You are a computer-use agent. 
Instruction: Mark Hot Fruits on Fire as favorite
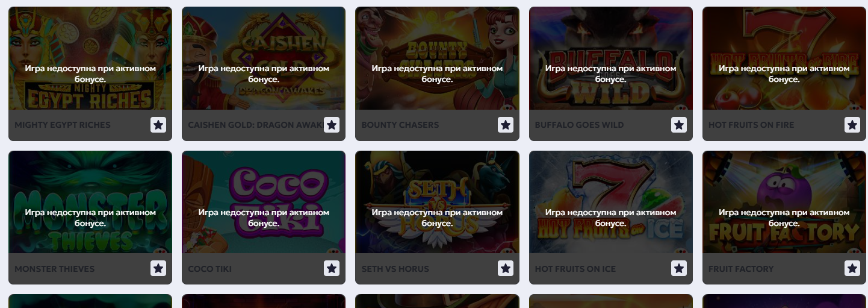(852, 125)
